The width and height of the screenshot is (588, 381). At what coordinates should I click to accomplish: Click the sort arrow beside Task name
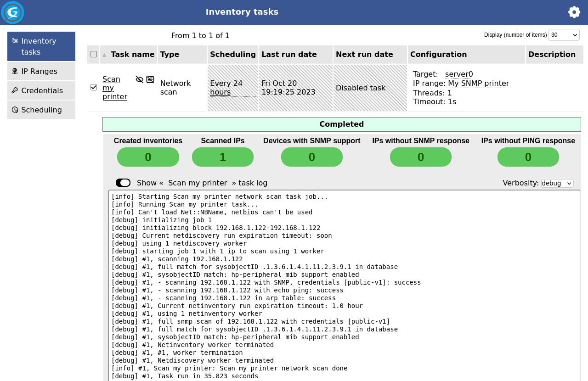104,55
